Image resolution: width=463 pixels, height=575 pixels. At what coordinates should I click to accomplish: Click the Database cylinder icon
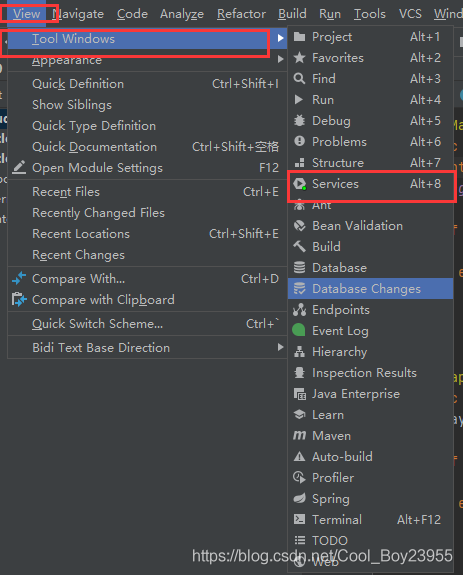(300, 268)
